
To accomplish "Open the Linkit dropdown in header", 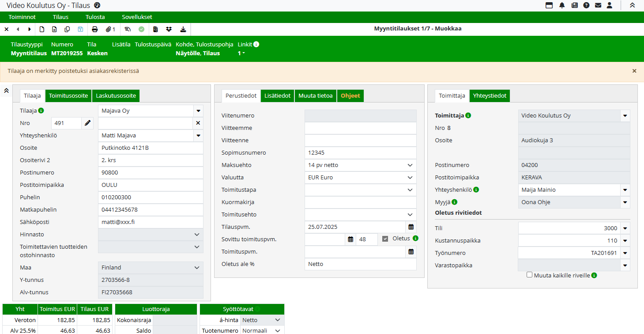I will [x=242, y=53].
